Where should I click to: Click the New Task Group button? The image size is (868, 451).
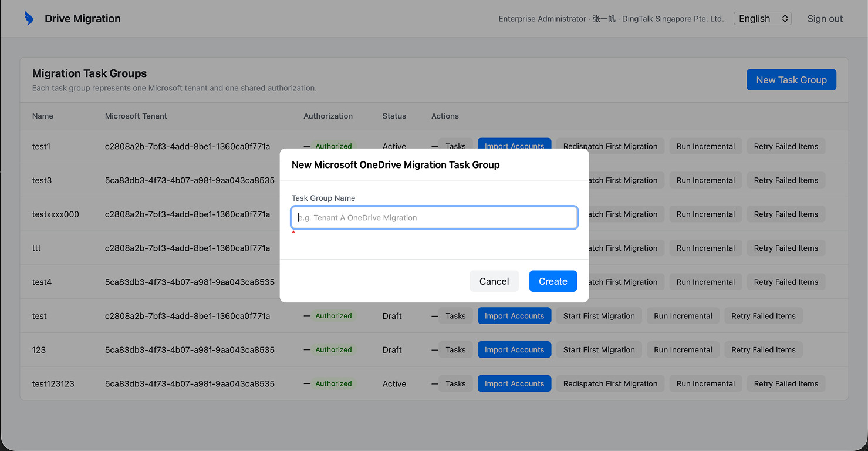tap(791, 80)
